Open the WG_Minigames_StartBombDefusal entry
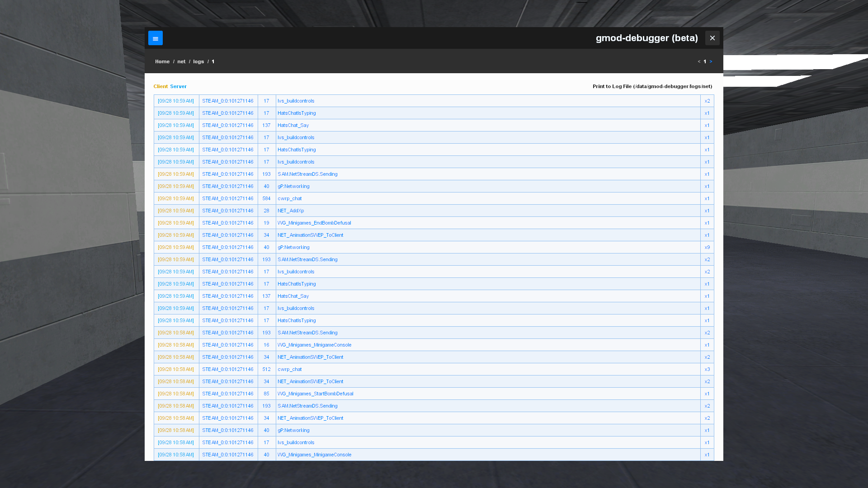Screen dimensions: 868x488 (x=315, y=394)
